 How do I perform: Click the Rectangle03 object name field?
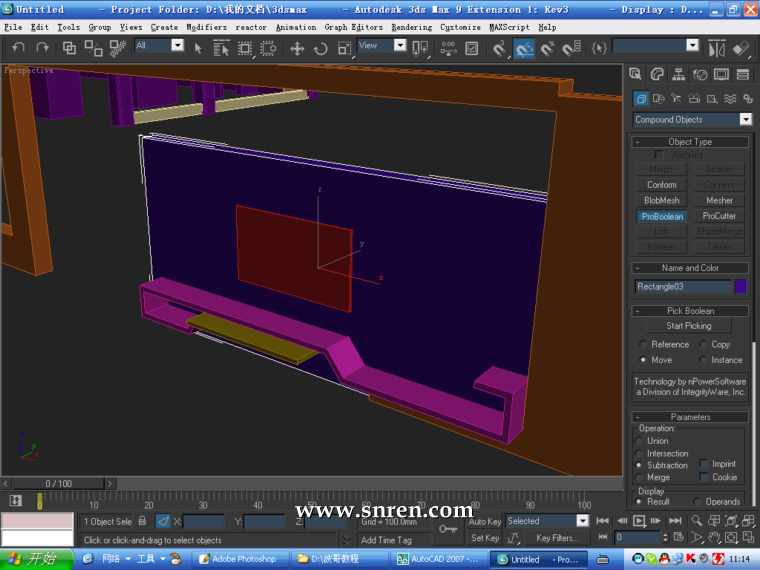pos(682,286)
